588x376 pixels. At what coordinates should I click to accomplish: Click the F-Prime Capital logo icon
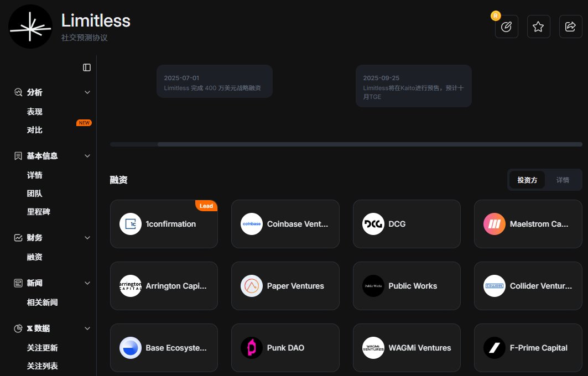click(x=495, y=347)
